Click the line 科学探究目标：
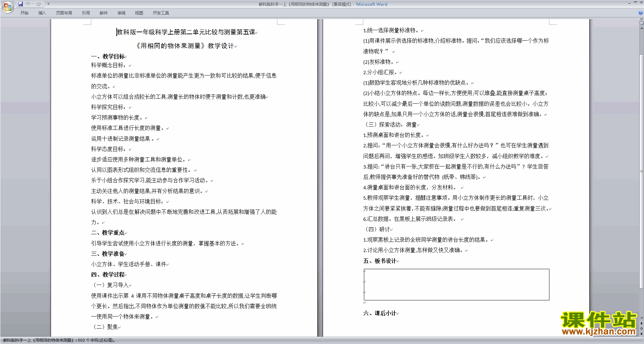Viewport: 644px width, 344px height. tap(109, 107)
